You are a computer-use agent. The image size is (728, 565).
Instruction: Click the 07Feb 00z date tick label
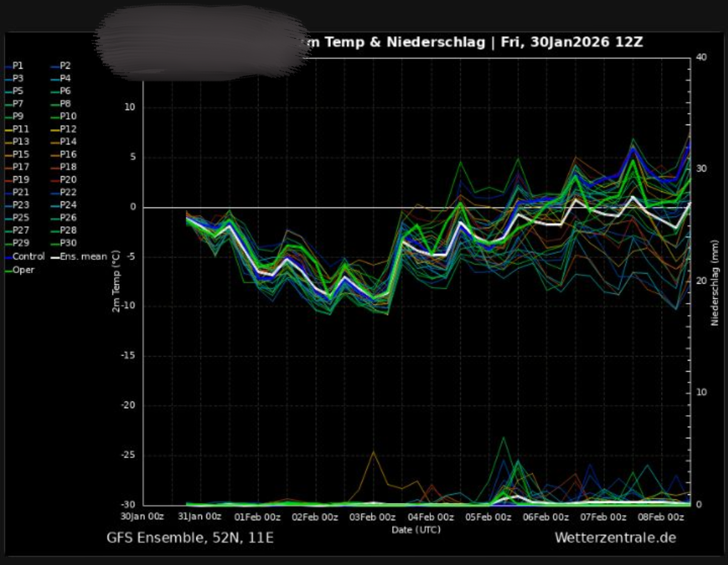[603, 517]
